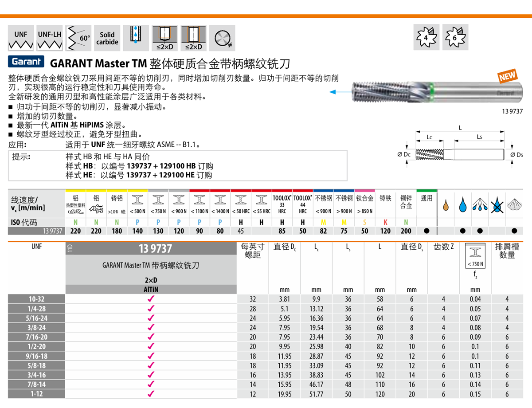The image size is (532, 408).
Task: Click the 1-12 size row label
Action: coord(36,394)
